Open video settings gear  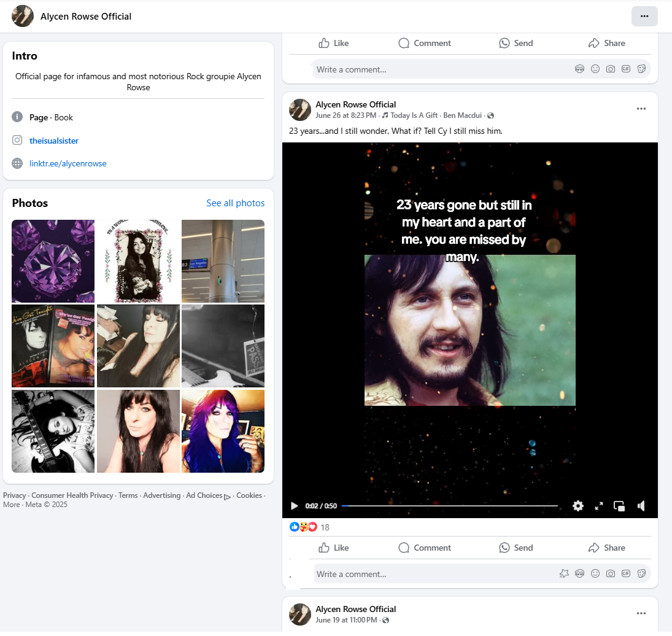point(577,506)
